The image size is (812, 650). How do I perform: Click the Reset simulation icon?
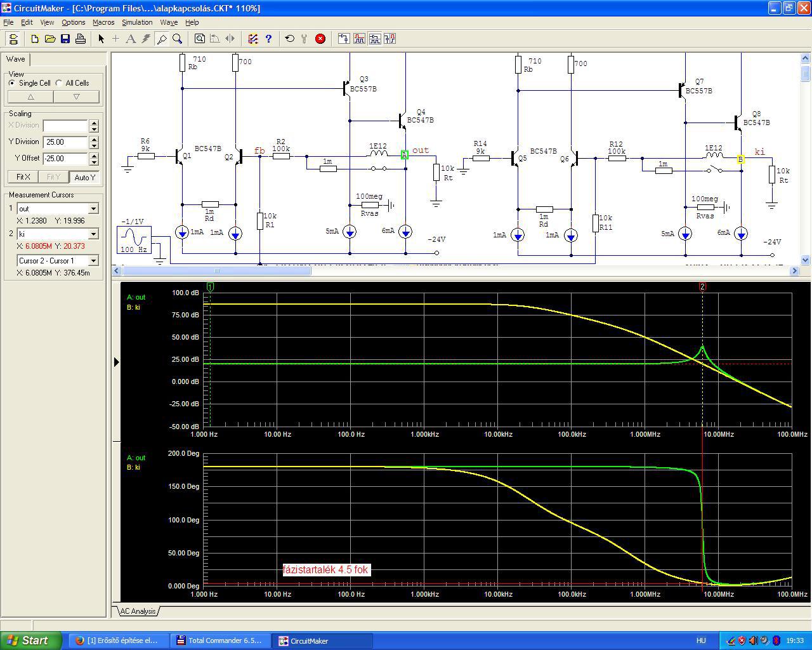tap(290, 39)
